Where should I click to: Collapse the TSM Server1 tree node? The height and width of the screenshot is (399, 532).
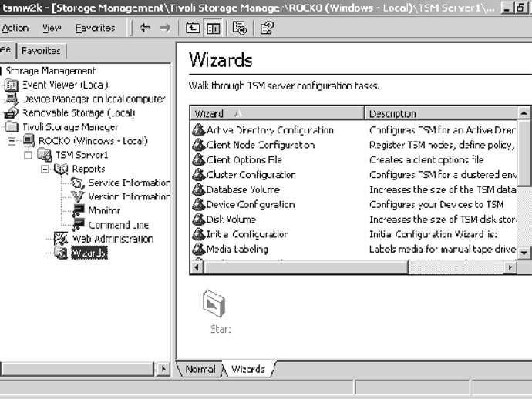click(29, 155)
